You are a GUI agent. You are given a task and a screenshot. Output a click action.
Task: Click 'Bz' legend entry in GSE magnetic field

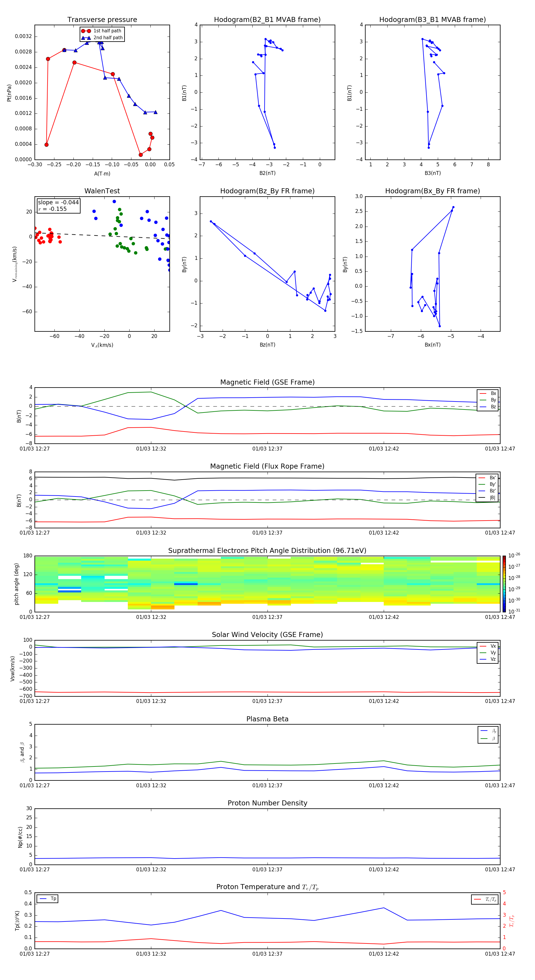(488, 407)
